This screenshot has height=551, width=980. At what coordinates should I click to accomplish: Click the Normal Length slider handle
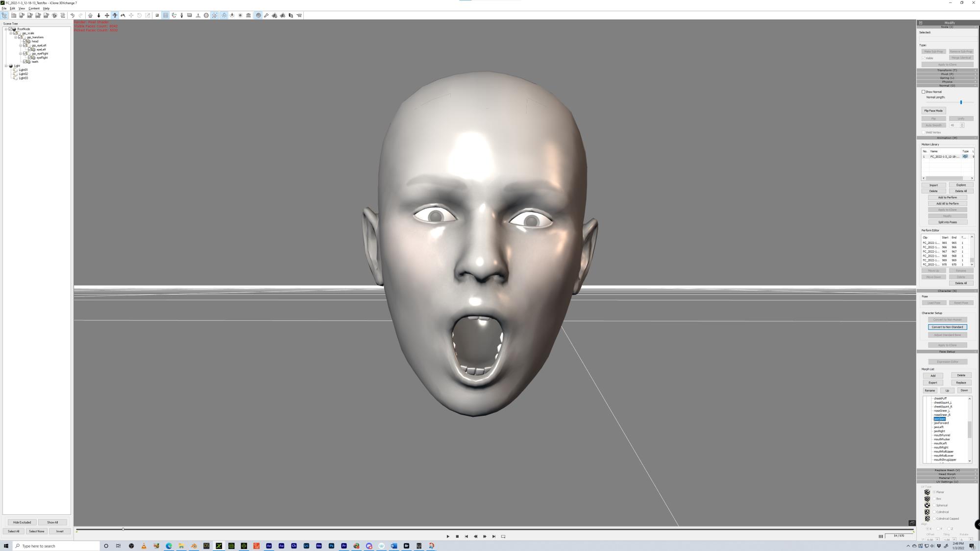coord(961,102)
